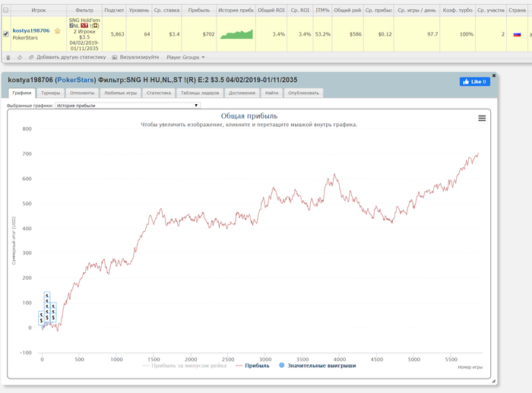532x393 pixels.
Task: Sort by the Прибыль column header
Action: tap(199, 10)
